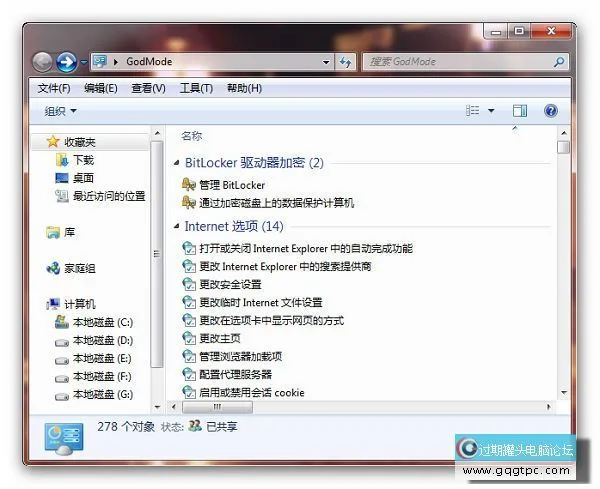This screenshot has height=489, width=600.
Task: Click horizontal scroll left arrow
Action: [174, 407]
